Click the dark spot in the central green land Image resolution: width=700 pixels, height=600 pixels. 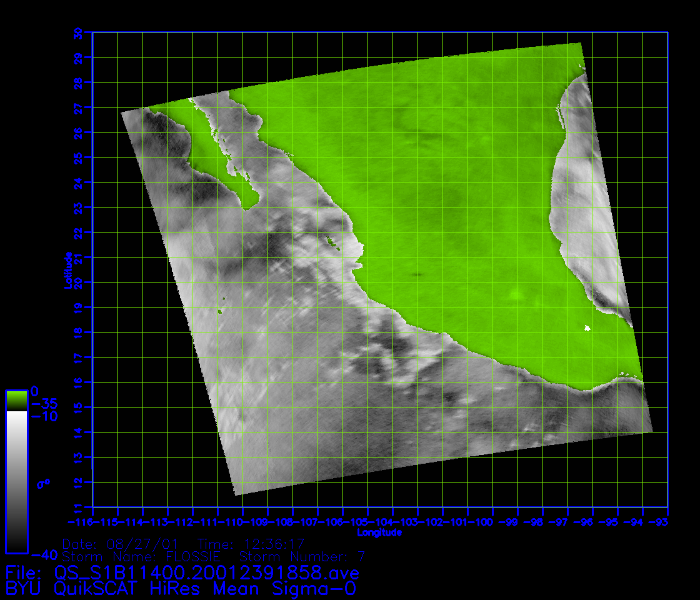point(416,274)
